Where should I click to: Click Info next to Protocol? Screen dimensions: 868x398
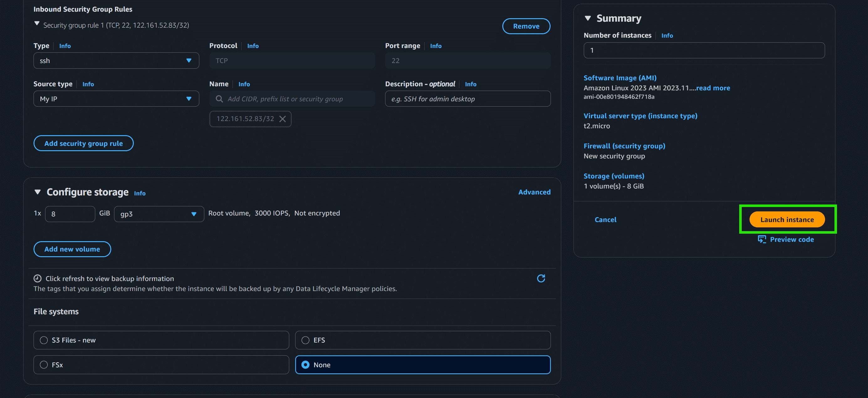[x=253, y=46]
